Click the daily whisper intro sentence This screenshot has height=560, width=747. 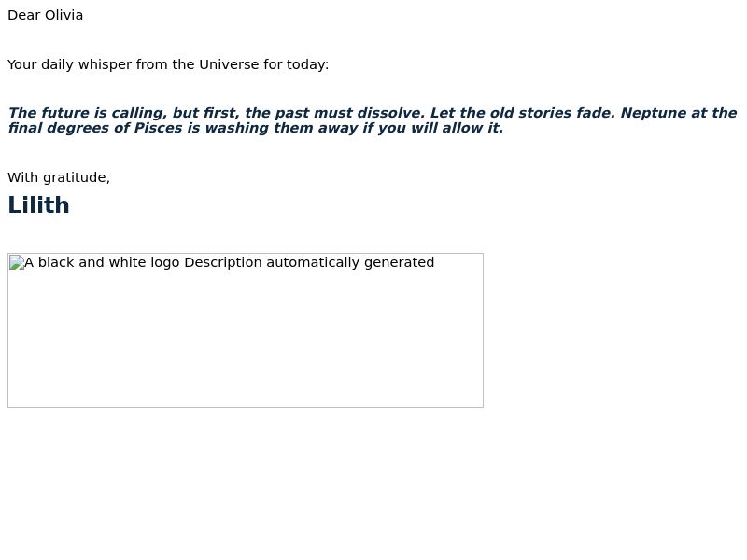click(168, 64)
